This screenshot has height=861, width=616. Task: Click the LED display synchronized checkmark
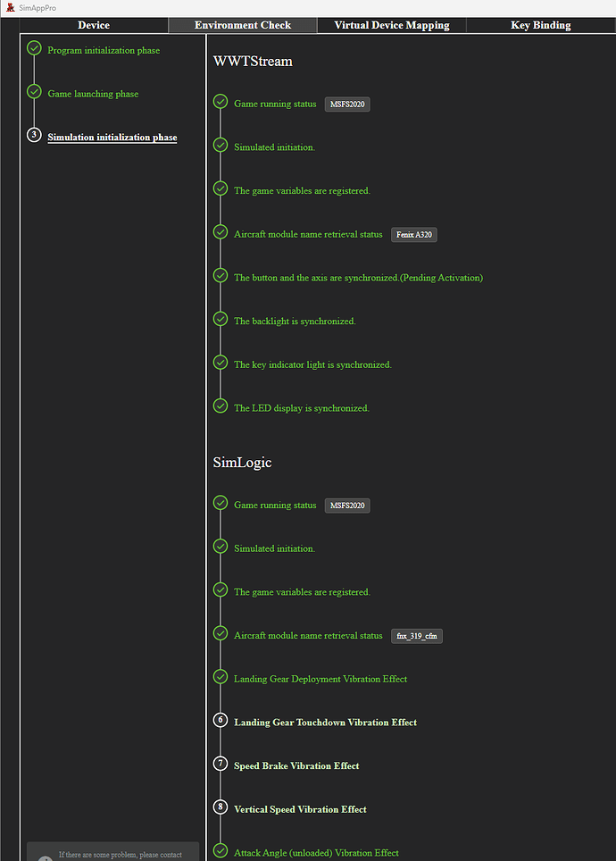tap(221, 405)
